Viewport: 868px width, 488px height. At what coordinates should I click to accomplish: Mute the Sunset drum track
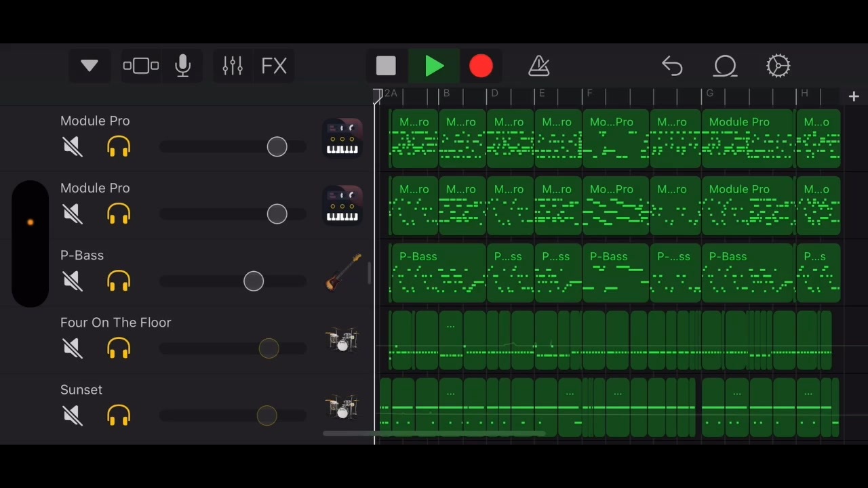click(x=72, y=415)
